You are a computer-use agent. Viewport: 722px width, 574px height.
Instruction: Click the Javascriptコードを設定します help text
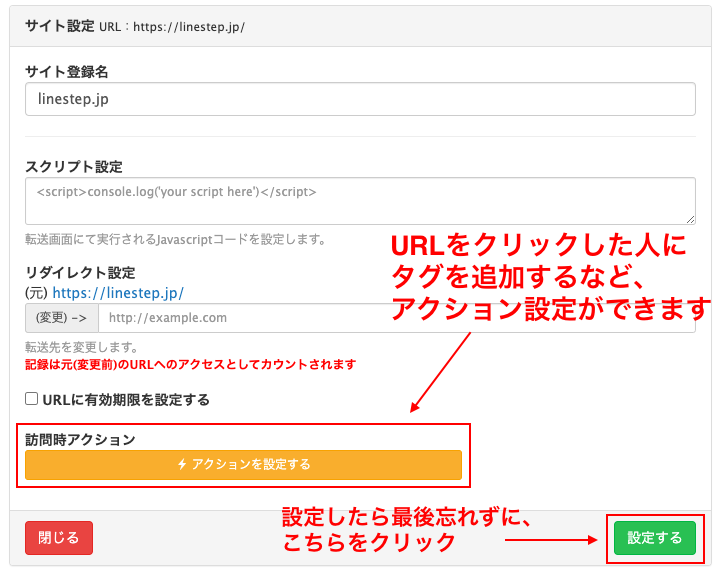point(176,239)
